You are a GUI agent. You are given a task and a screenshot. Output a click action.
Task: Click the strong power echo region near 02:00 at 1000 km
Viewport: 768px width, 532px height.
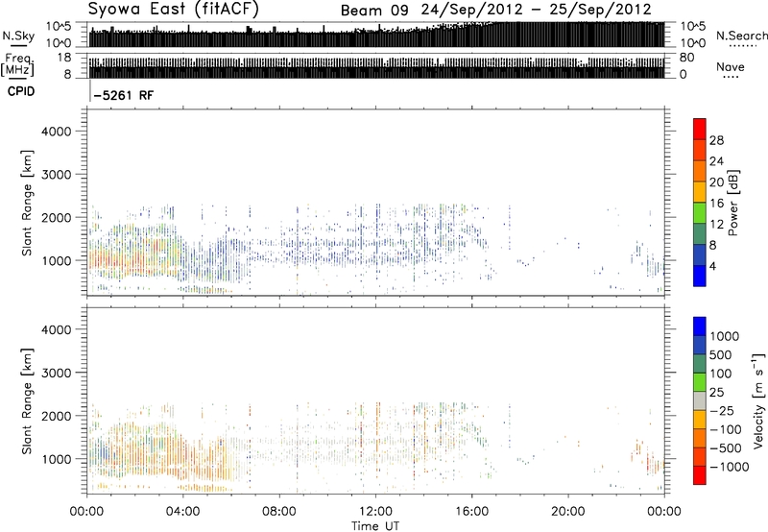click(134, 257)
